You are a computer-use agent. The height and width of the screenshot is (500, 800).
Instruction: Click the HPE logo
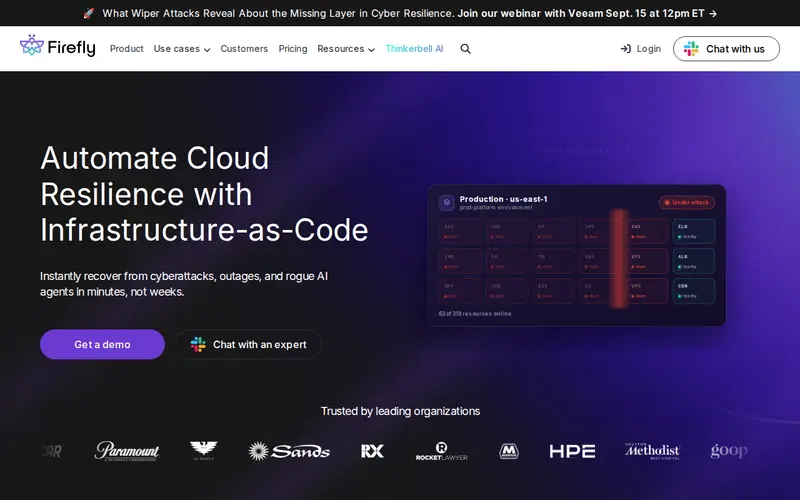click(x=572, y=451)
